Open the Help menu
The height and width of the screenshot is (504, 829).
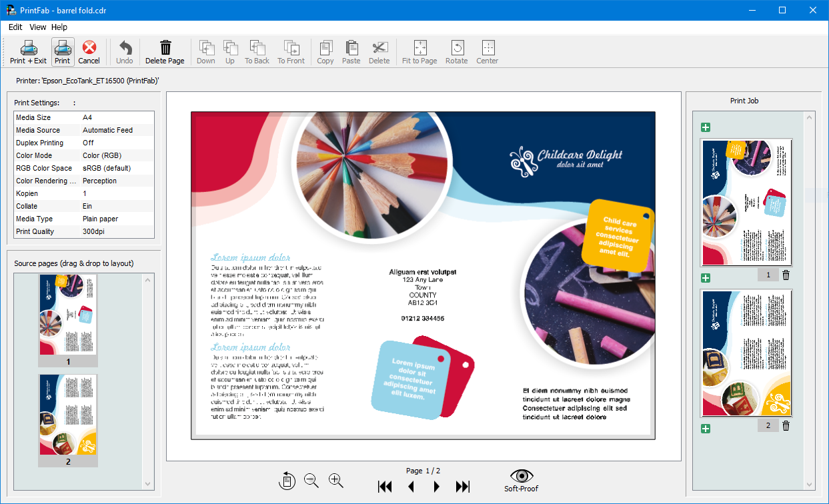(x=59, y=27)
